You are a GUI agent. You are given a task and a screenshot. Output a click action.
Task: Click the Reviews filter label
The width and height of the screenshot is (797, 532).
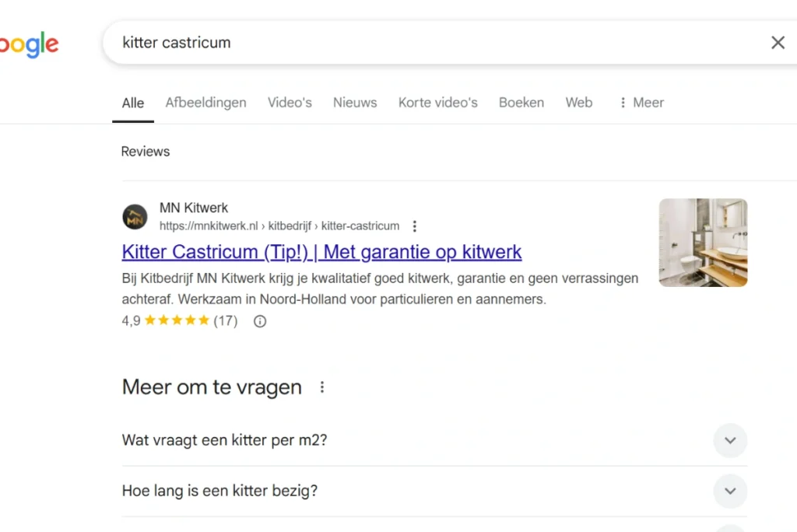coord(146,152)
